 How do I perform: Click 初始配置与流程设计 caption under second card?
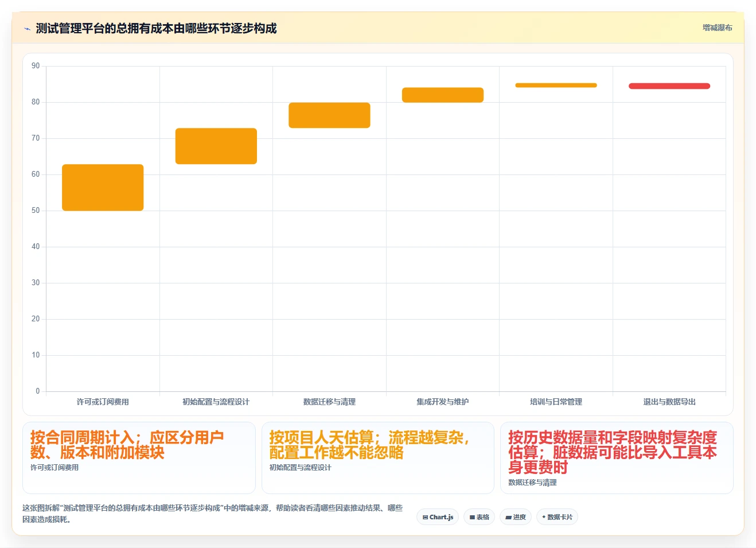[300, 468]
